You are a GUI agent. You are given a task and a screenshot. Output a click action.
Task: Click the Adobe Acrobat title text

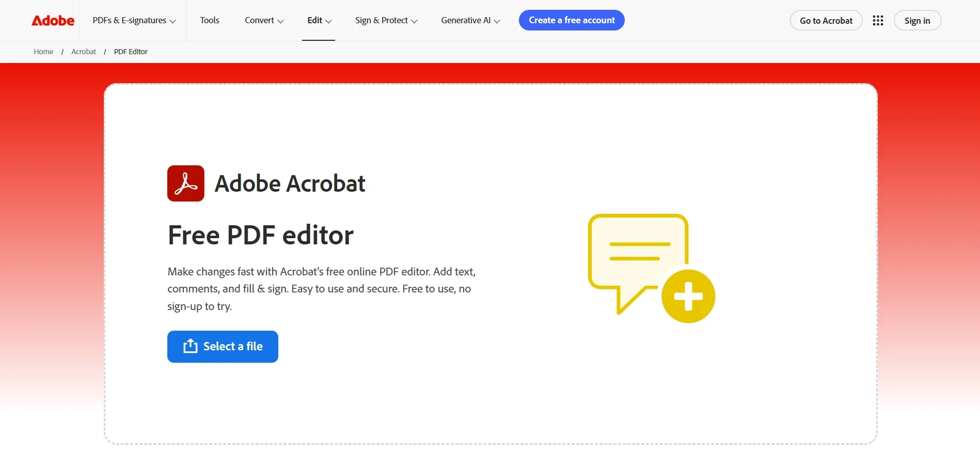click(290, 183)
